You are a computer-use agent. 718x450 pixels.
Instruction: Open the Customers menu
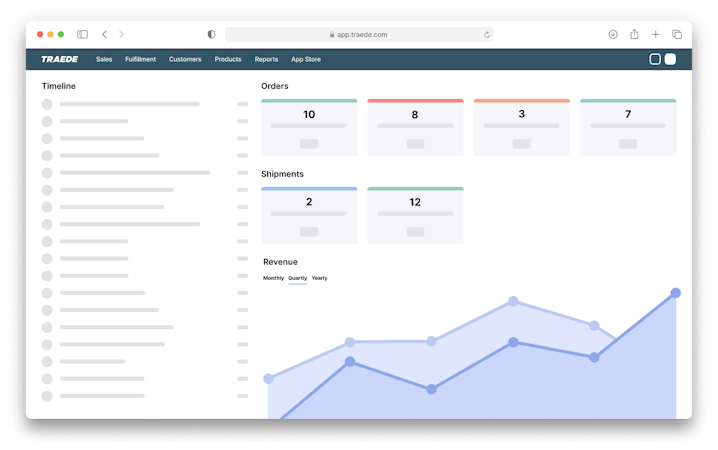[x=185, y=59]
